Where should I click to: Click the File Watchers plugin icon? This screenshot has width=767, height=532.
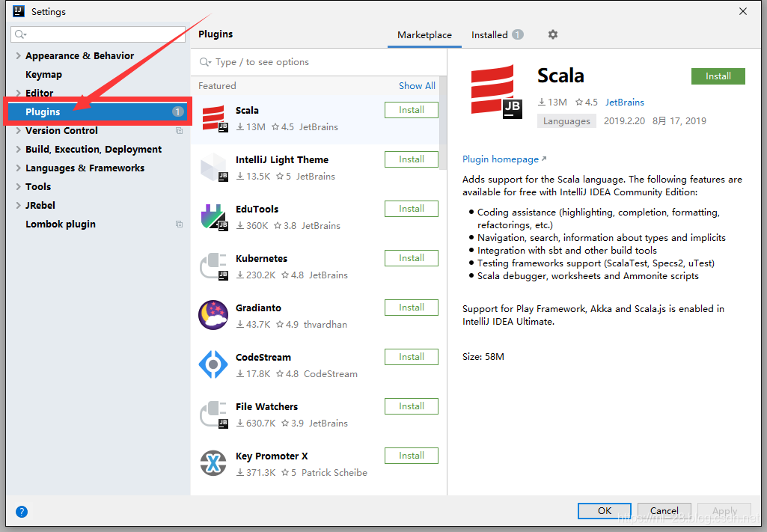coord(213,415)
